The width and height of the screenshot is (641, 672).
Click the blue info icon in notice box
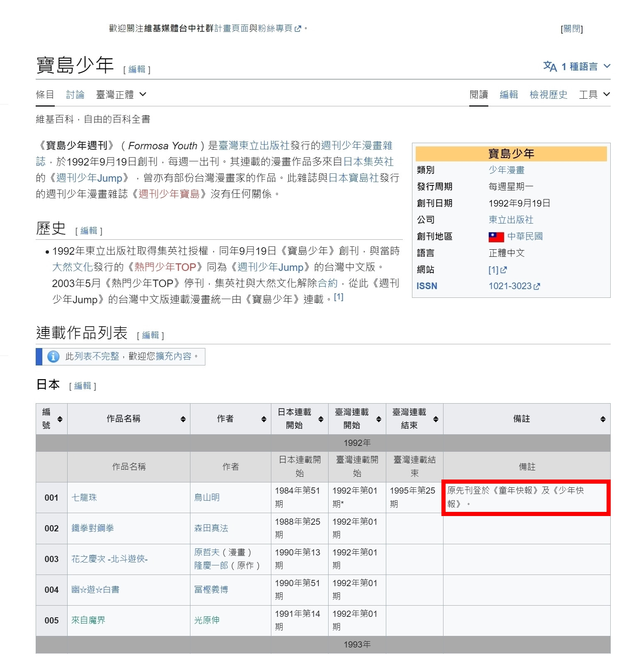click(53, 357)
